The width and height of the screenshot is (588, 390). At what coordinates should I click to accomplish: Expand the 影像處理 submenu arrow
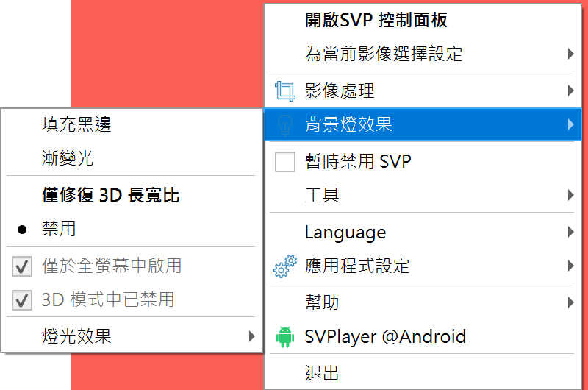pos(570,91)
